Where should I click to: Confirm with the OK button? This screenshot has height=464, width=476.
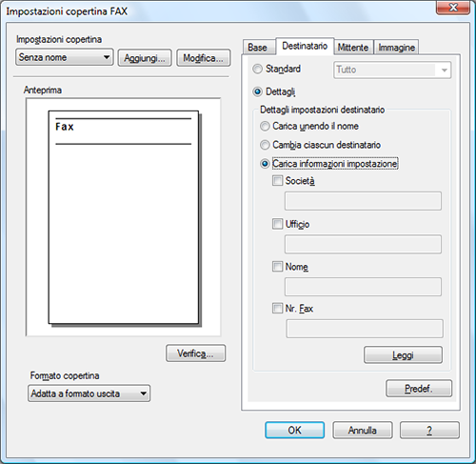[295, 430]
